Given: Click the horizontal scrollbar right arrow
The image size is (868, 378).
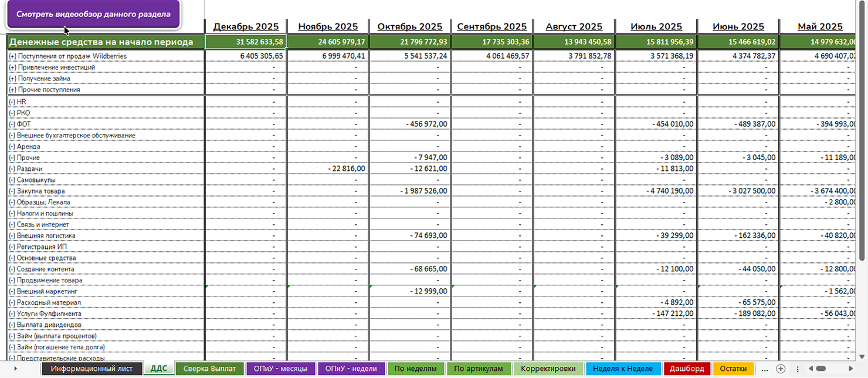Looking at the screenshot, I should tap(852, 369).
